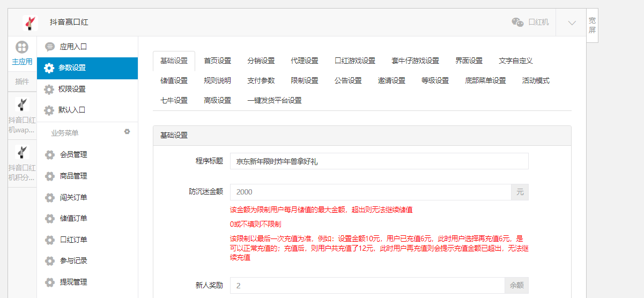Click the 应用入口 chat bubble icon
644x298 pixels.
coord(50,47)
